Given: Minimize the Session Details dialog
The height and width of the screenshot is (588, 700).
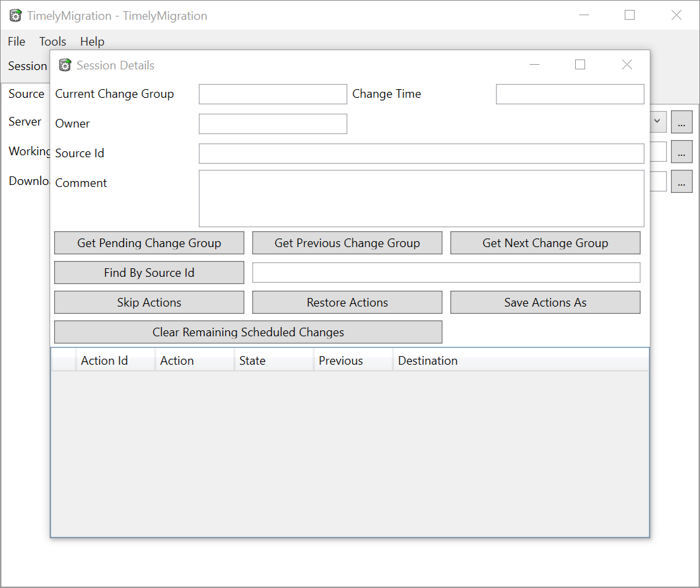Looking at the screenshot, I should (534, 65).
